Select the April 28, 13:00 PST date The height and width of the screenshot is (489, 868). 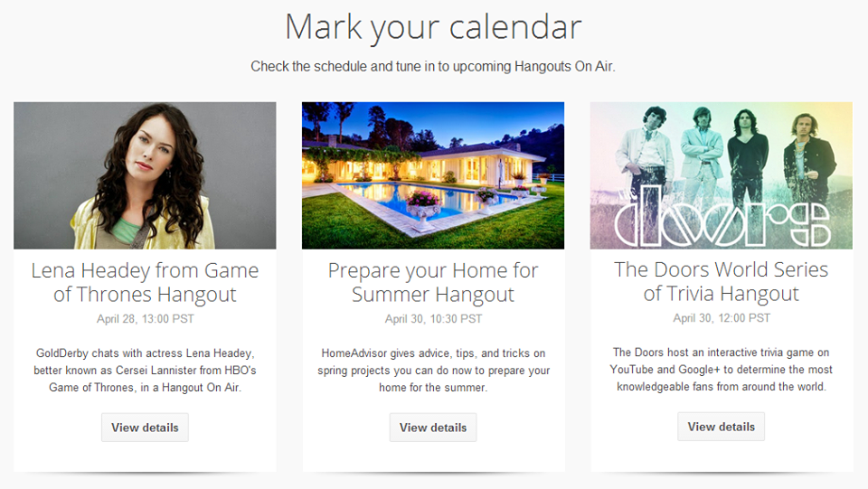point(145,319)
